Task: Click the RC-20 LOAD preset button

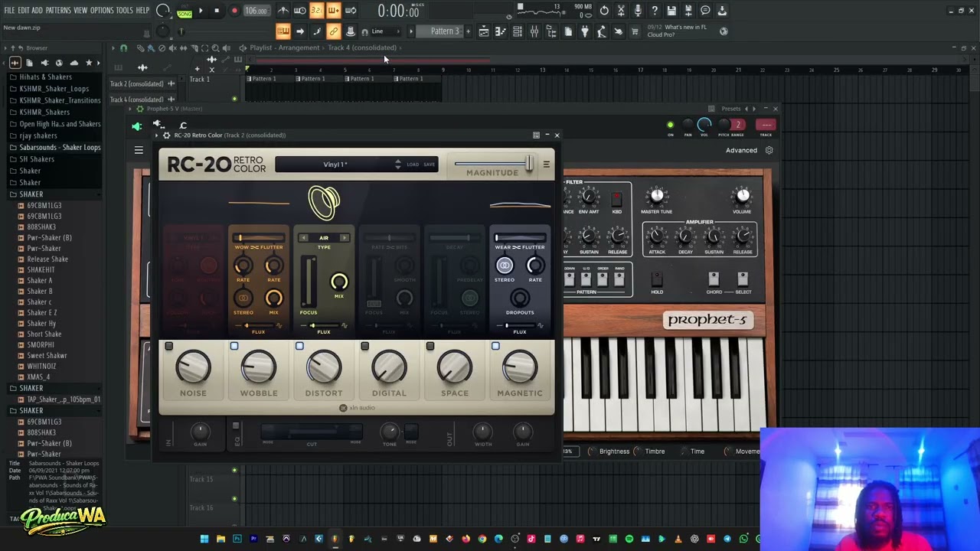Action: point(413,165)
